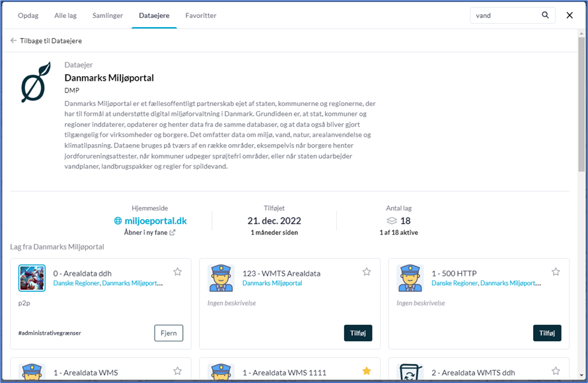Open Danske Regioner link under 1 - 500 HTTP
The image size is (588, 383).
(455, 283)
